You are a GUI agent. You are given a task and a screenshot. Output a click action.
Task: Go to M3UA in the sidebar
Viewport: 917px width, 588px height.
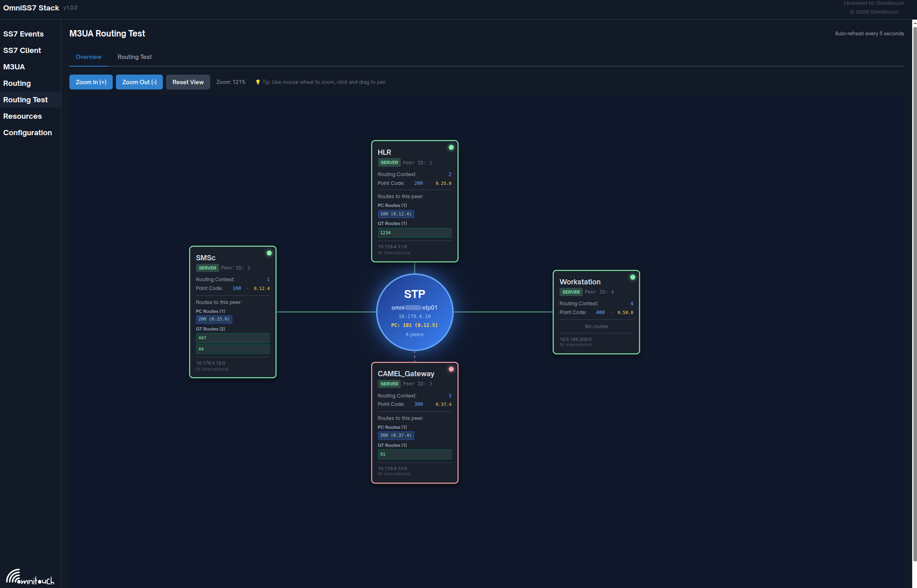pos(14,67)
